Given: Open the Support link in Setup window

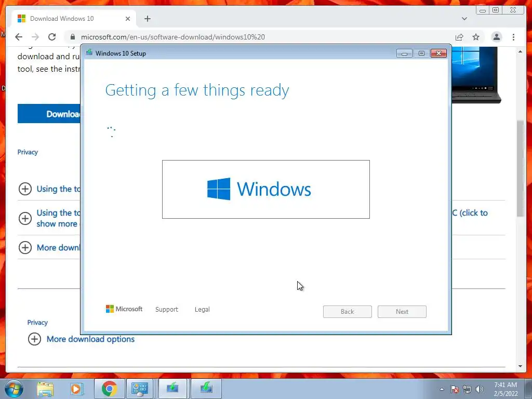Looking at the screenshot, I should coord(167,310).
